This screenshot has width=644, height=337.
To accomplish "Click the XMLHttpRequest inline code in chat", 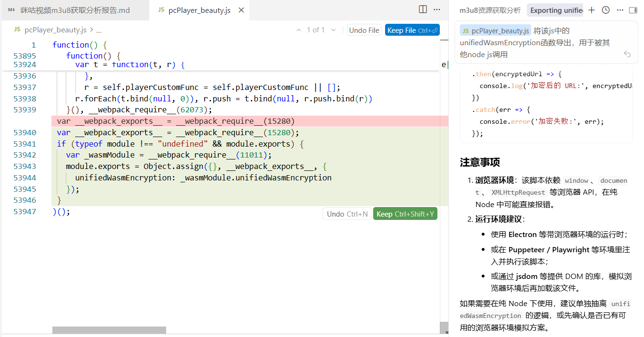I will (518, 192).
